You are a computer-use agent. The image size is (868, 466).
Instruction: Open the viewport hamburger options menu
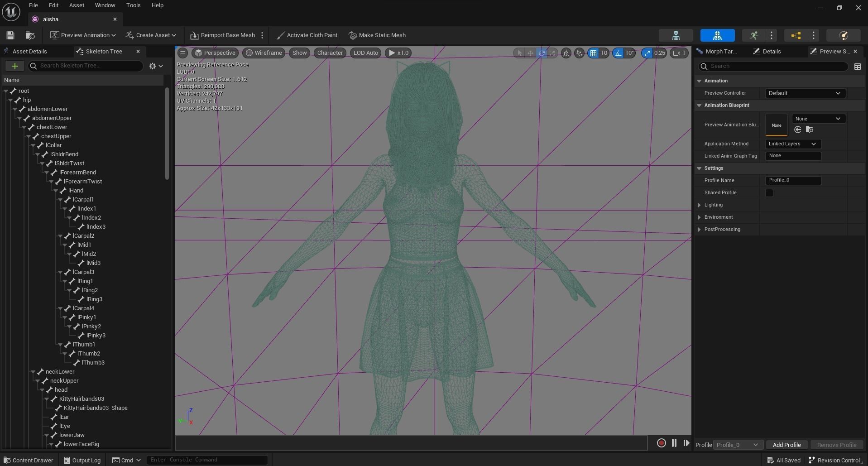(x=182, y=53)
